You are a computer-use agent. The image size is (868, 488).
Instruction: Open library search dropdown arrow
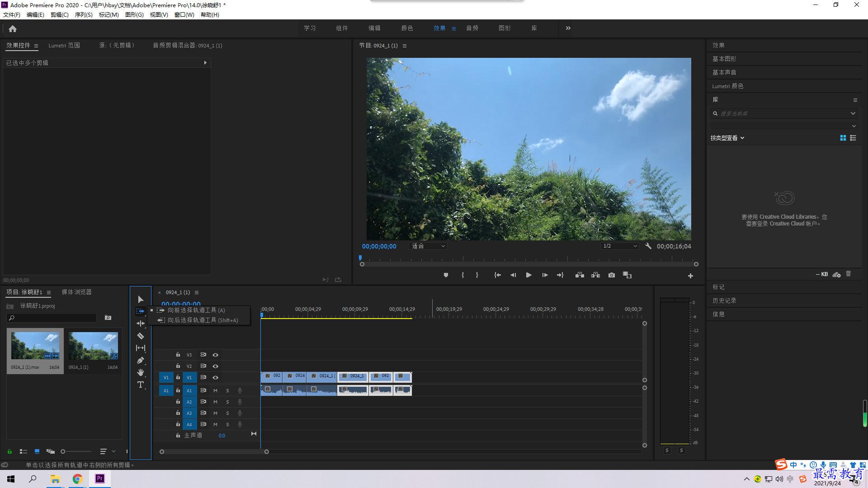pos(853,113)
